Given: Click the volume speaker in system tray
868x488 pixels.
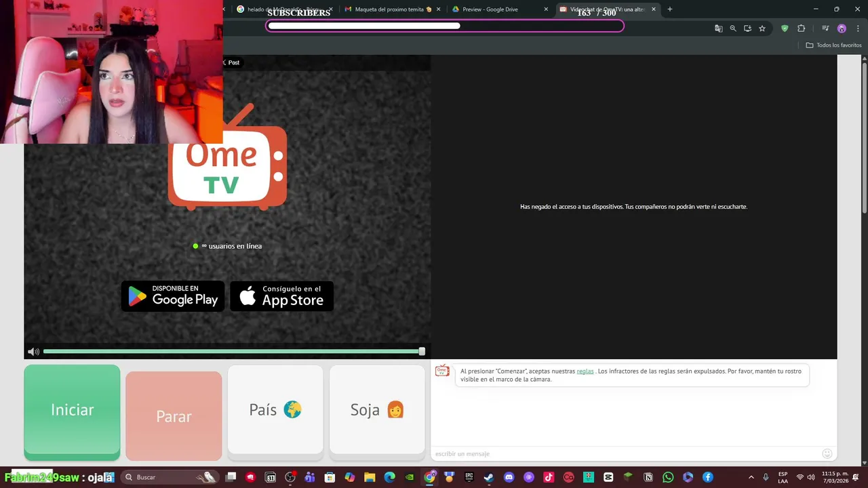Looking at the screenshot, I should point(811,477).
